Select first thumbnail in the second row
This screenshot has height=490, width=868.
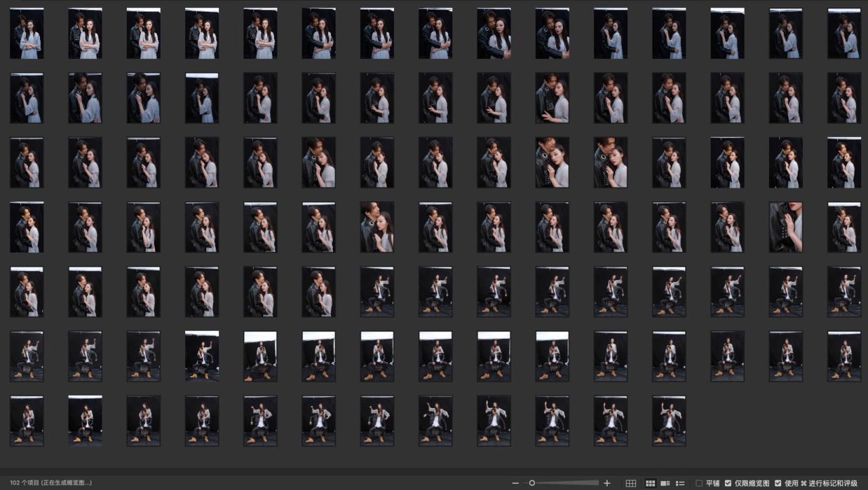point(26,98)
